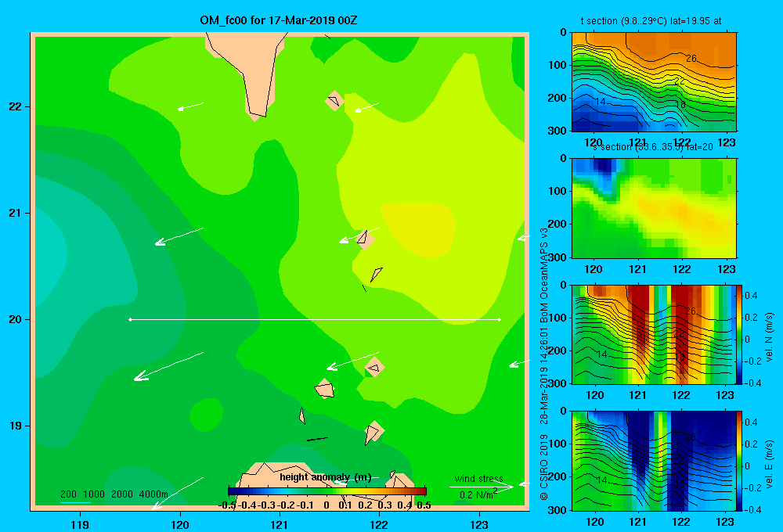The height and width of the screenshot is (532, 783).
Task: Click the 'BoM OceanMAPS v3' vertical label
Action: 544,276
